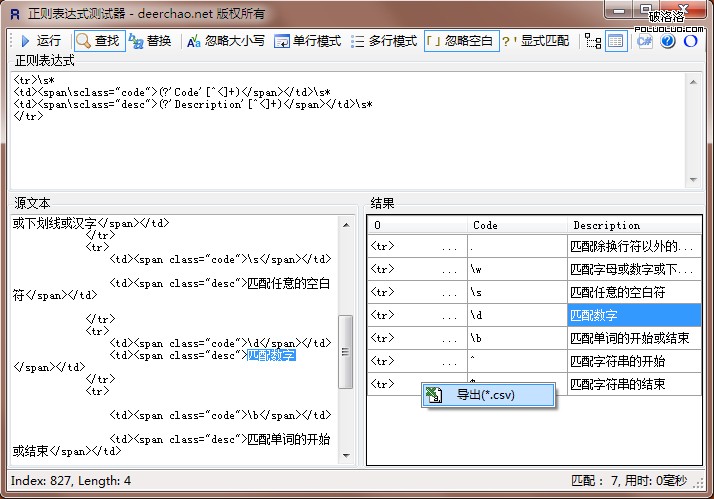Click the Description column header
The height and width of the screenshot is (499, 714).
coord(632,225)
